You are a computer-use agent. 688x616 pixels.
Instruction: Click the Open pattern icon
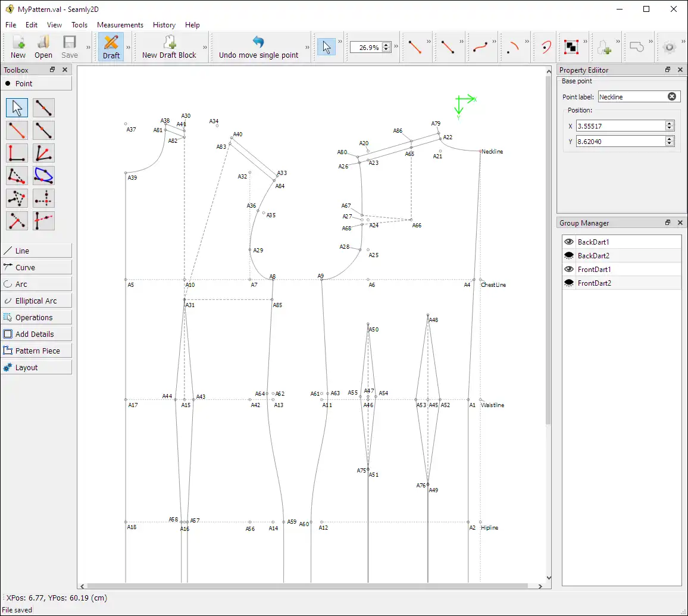click(43, 46)
